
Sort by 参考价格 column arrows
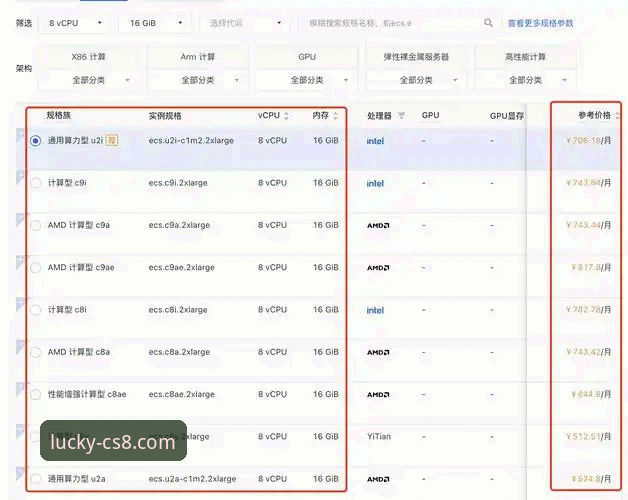click(618, 116)
